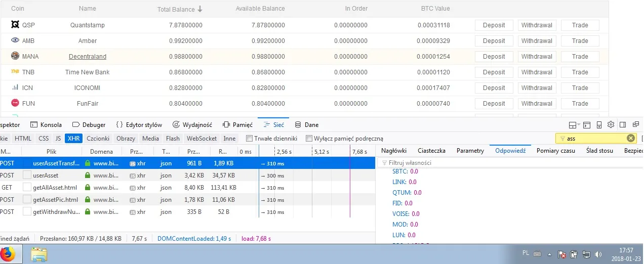Viewport: 644px width, 264px height.
Task: Select the userAsset request row
Action: coord(187,175)
